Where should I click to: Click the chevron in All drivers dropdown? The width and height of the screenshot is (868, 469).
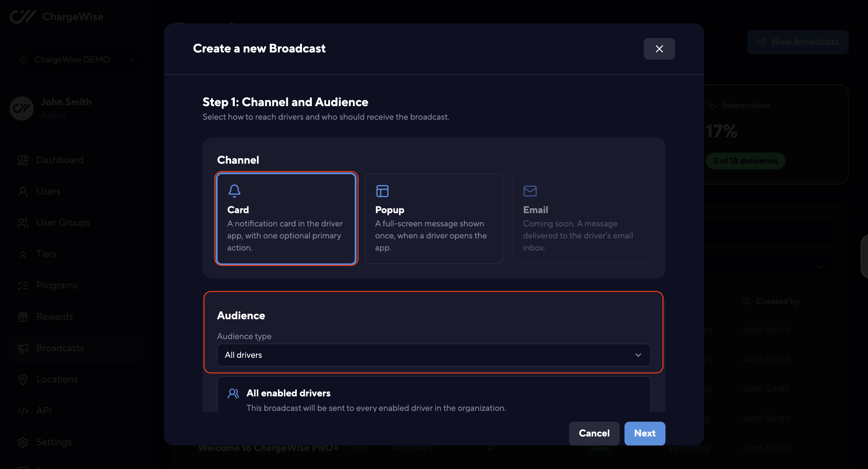(638, 355)
